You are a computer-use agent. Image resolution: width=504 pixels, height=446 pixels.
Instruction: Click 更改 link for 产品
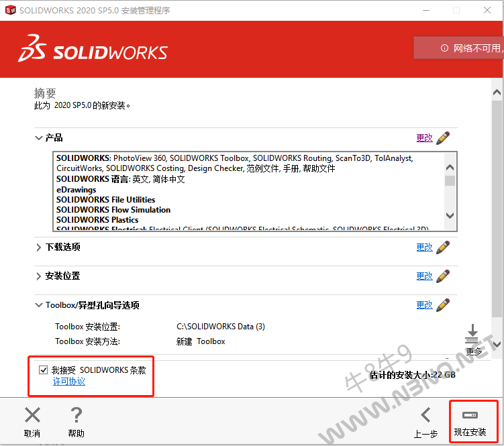tap(424, 138)
